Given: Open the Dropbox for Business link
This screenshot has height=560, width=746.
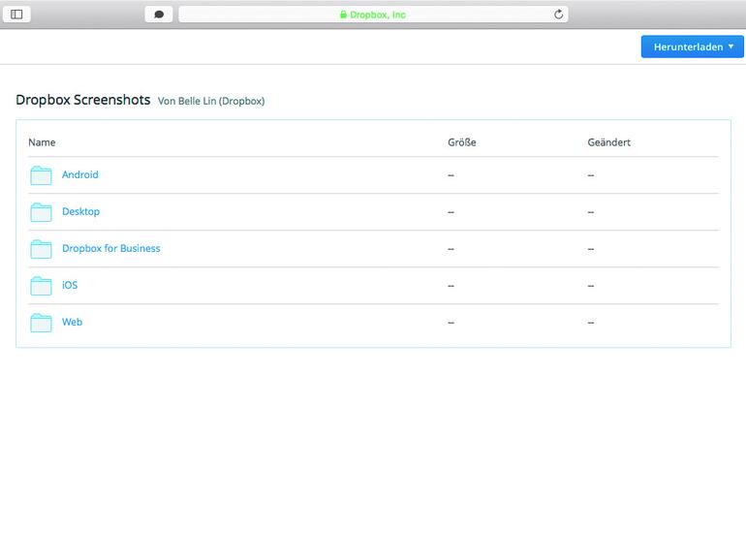Looking at the screenshot, I should click(x=110, y=248).
